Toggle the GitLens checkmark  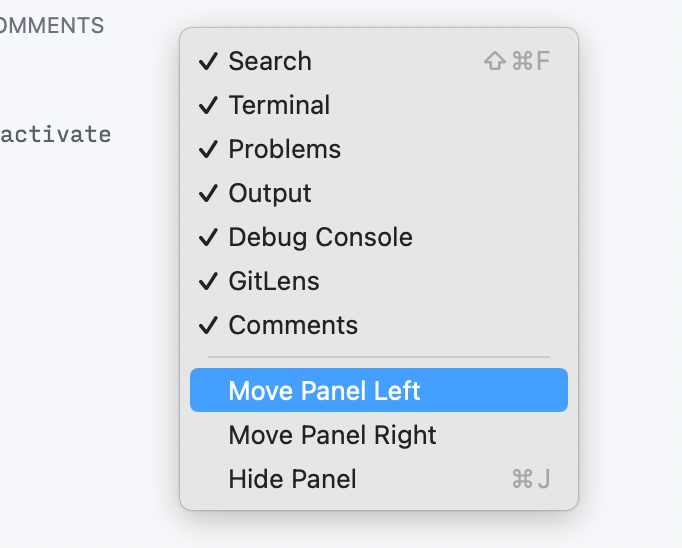(208, 282)
